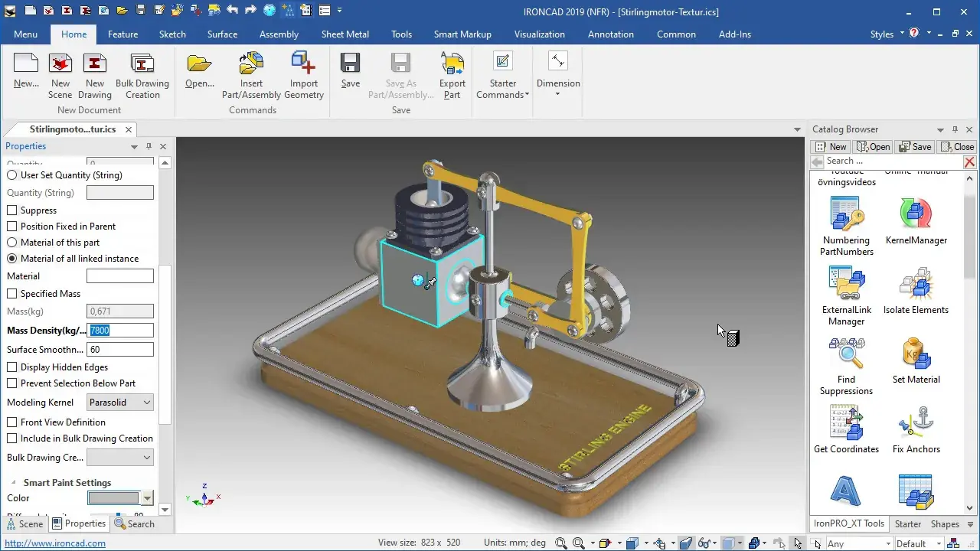
Task: Open Find Suppressions tool
Action: (846, 365)
